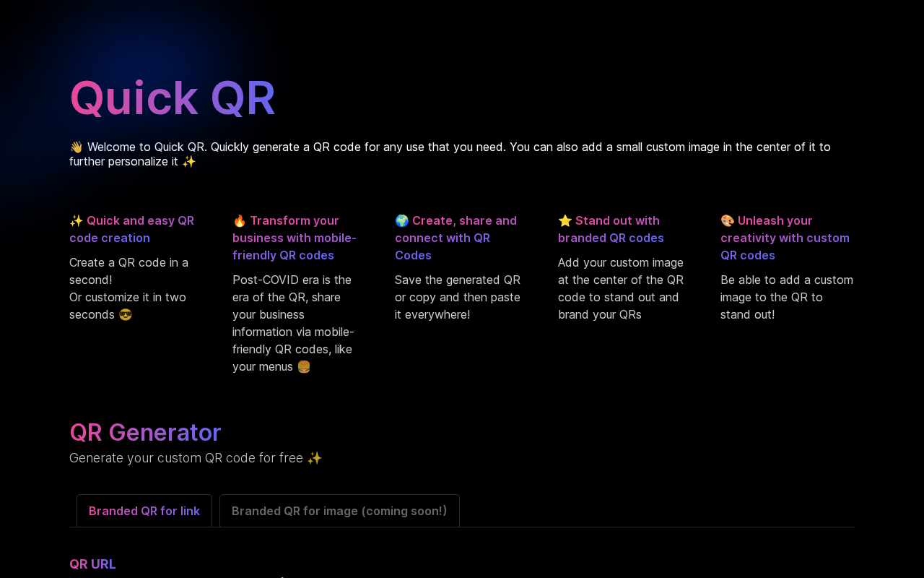Click the fire emoji before 'Transform your business'
This screenshot has width=924, height=578.
(240, 220)
